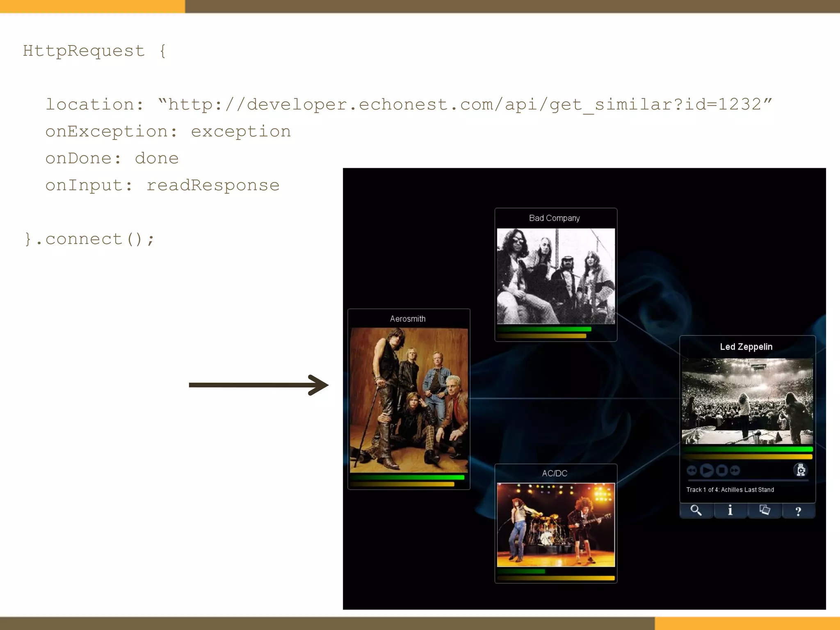Play the Led Zeppelin track

tap(707, 470)
